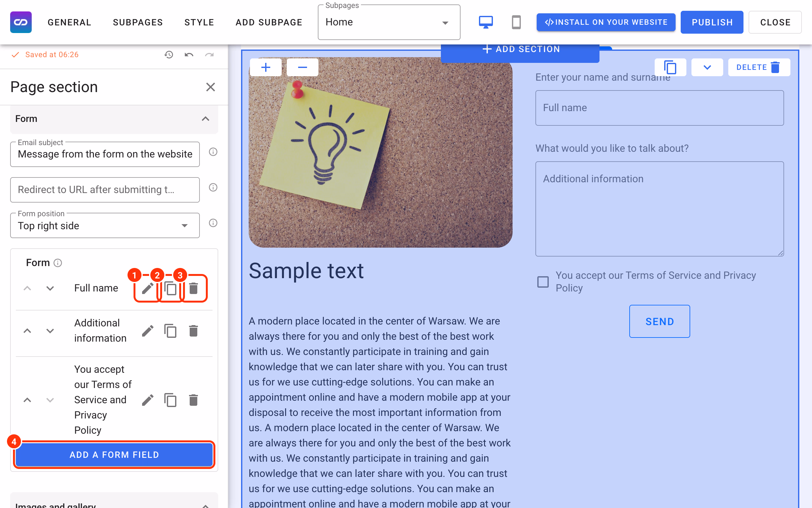Open the Subpages Home dropdown
The height and width of the screenshot is (508, 812).
point(389,22)
